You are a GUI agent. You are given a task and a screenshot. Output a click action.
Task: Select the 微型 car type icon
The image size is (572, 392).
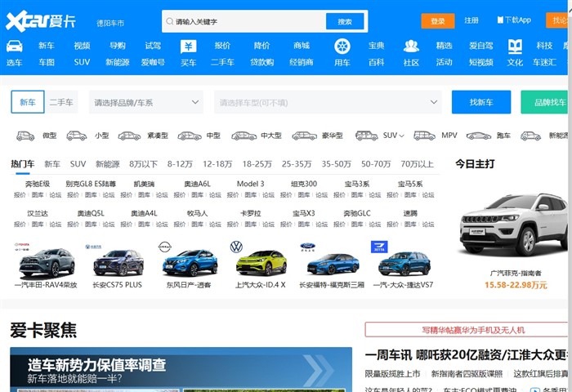(x=25, y=136)
